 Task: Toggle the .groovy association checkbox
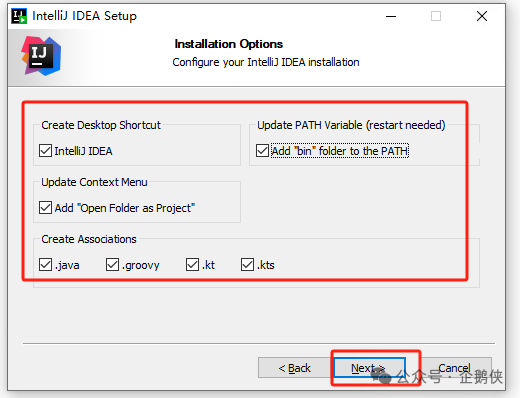(112, 265)
